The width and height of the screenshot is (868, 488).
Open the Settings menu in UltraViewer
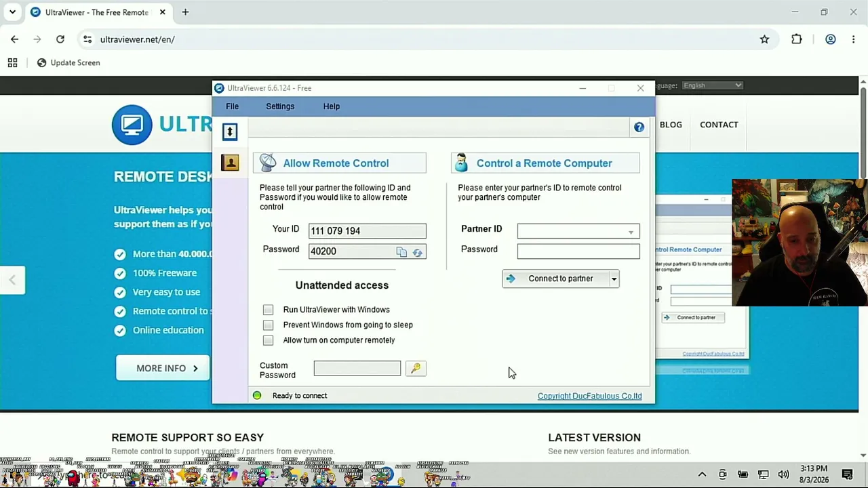tap(280, 106)
